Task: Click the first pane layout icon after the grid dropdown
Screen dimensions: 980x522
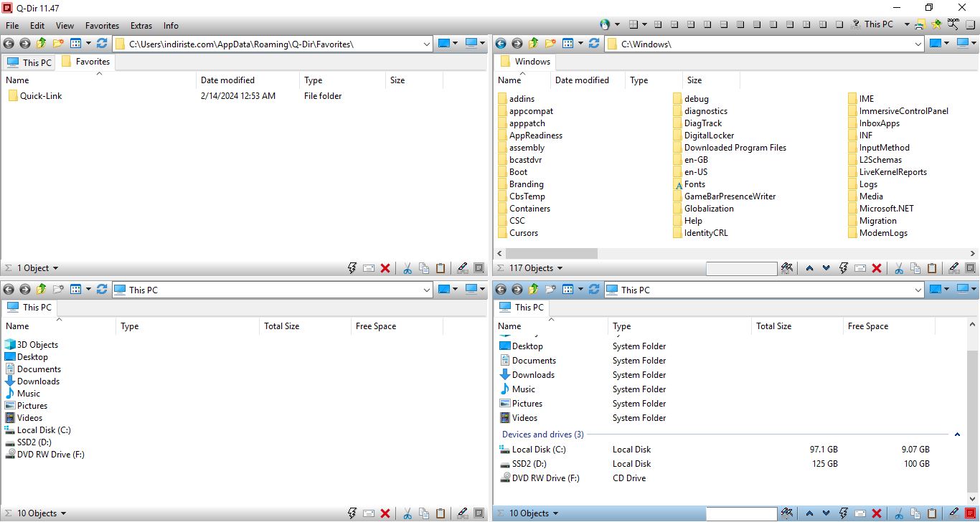Action: (658, 24)
